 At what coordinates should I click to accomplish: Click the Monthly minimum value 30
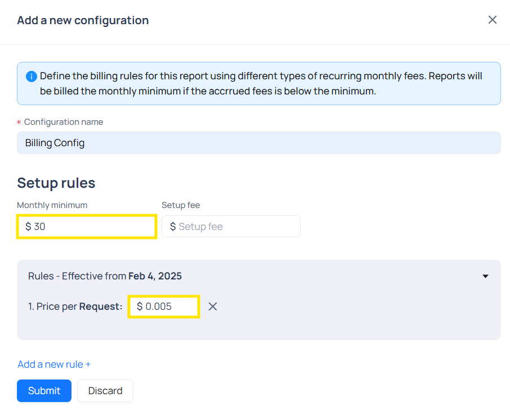coord(40,227)
